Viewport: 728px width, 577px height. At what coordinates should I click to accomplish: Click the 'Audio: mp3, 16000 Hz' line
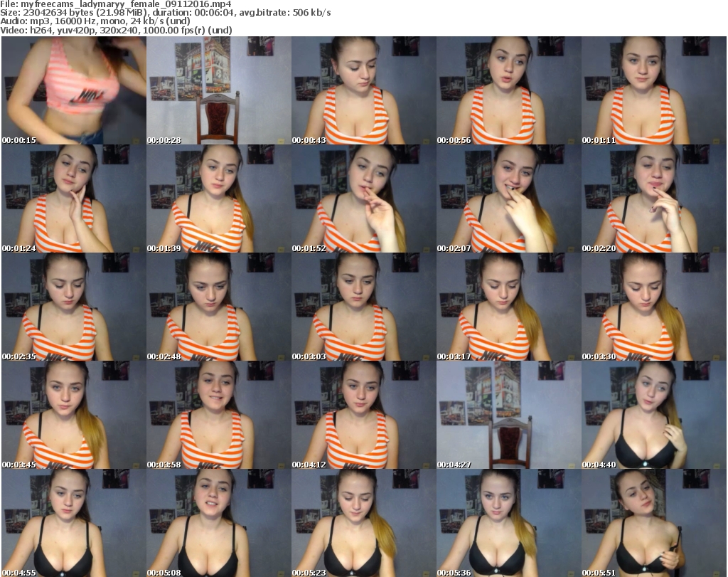click(95, 21)
